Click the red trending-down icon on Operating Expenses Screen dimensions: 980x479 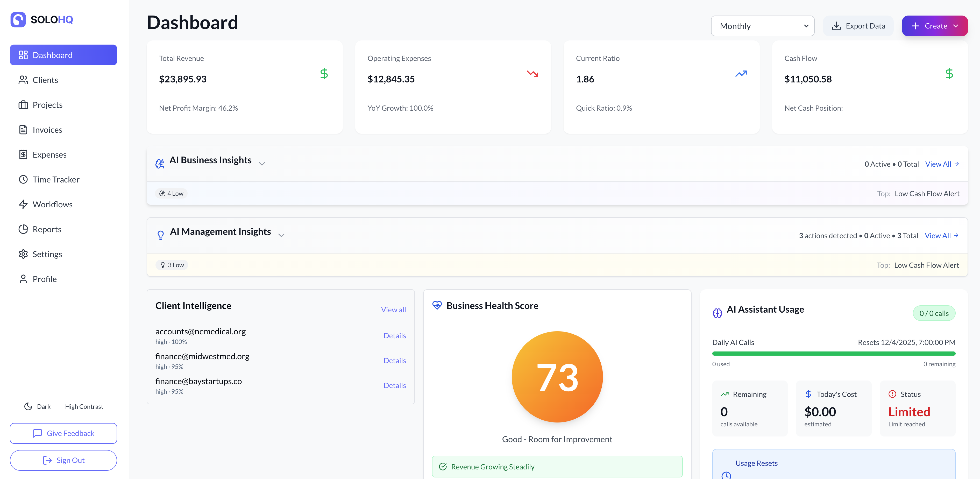[532, 73]
